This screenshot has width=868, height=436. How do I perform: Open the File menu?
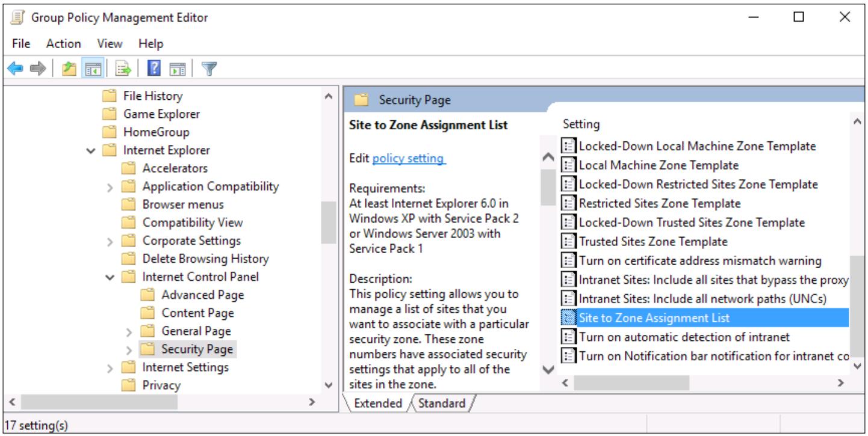point(21,43)
